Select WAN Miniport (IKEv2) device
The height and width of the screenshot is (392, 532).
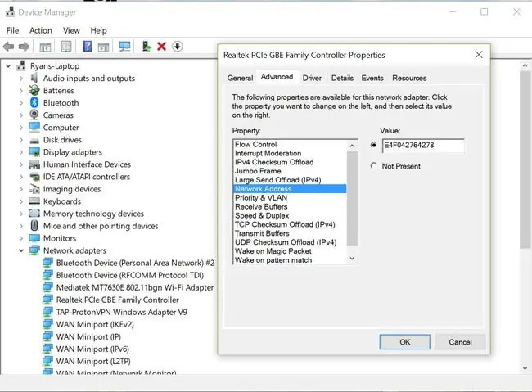(95, 324)
